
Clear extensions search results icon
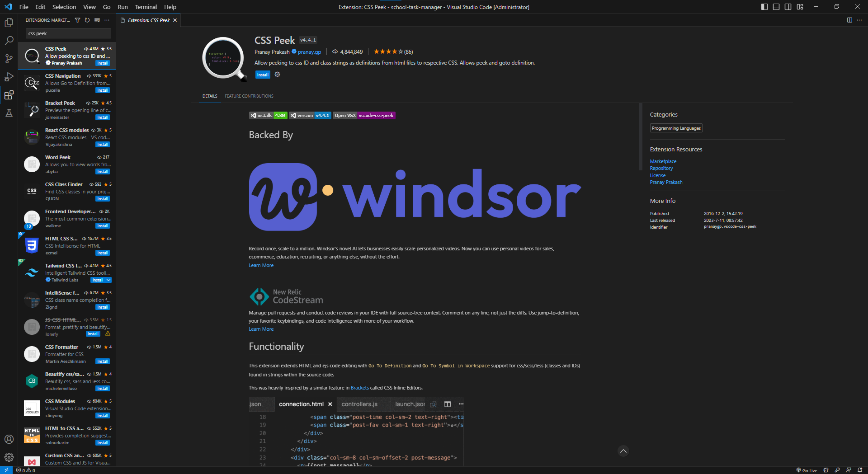point(97,20)
